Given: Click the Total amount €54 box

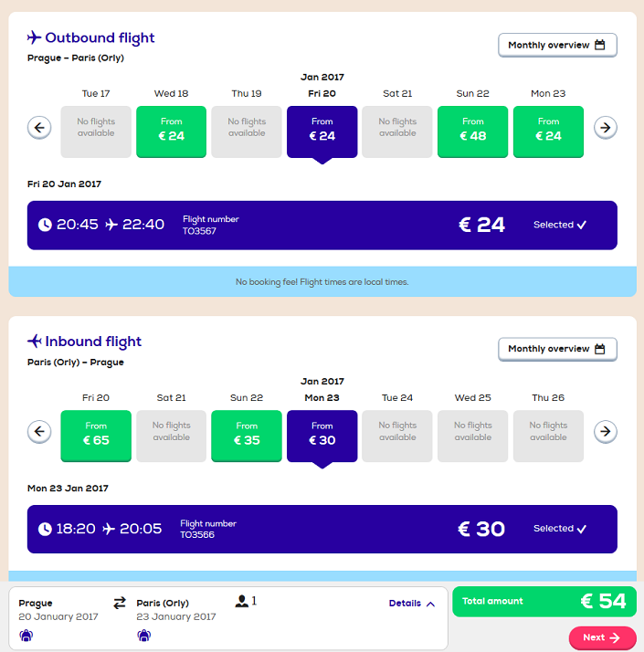Looking at the screenshot, I should tap(544, 601).
